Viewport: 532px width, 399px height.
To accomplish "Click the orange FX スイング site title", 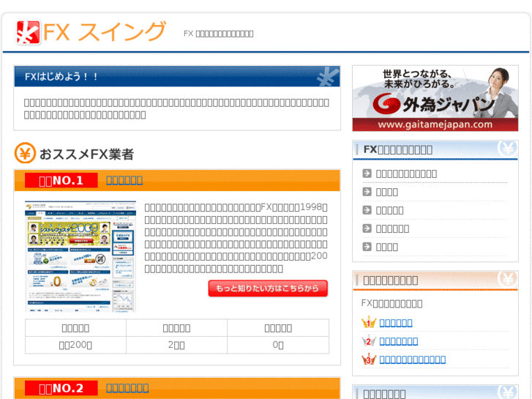I will (105, 31).
